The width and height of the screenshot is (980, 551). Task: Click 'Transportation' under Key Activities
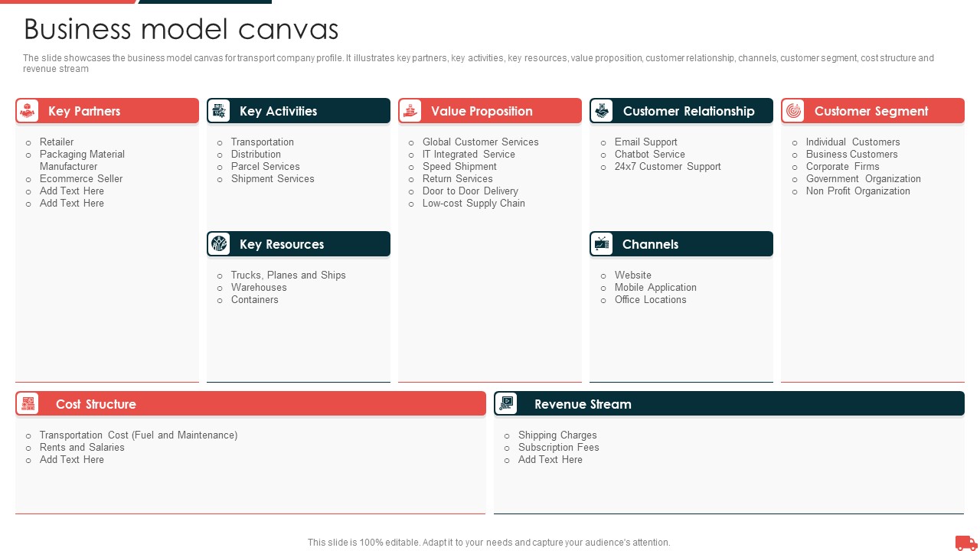263,142
